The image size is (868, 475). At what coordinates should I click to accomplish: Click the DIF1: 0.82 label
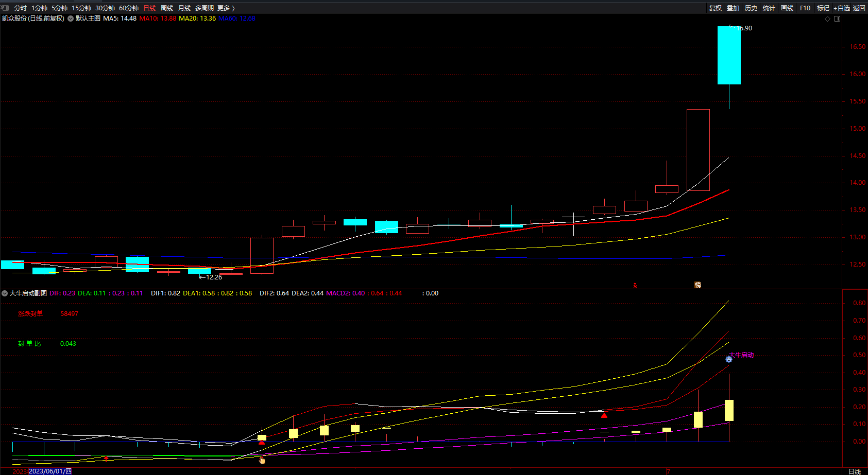click(x=165, y=293)
